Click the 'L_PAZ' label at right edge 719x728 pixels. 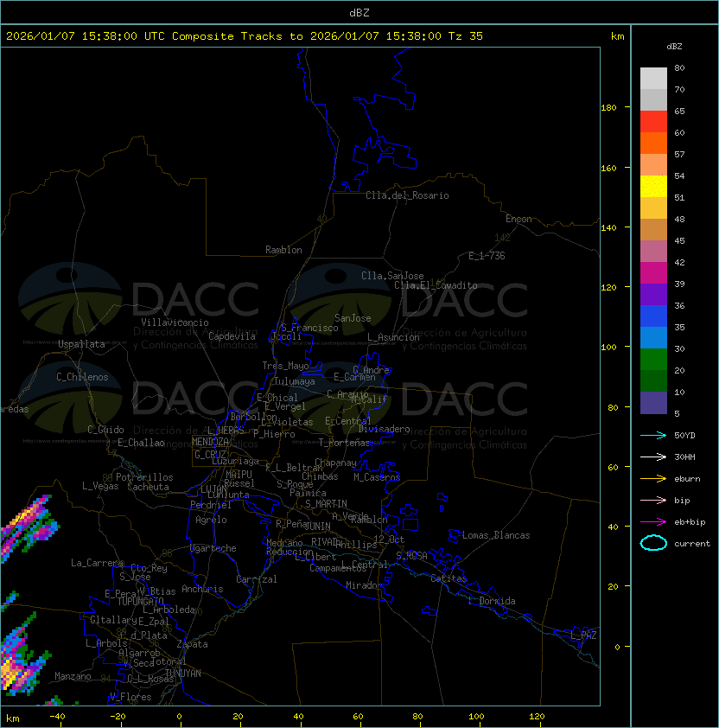point(583,635)
